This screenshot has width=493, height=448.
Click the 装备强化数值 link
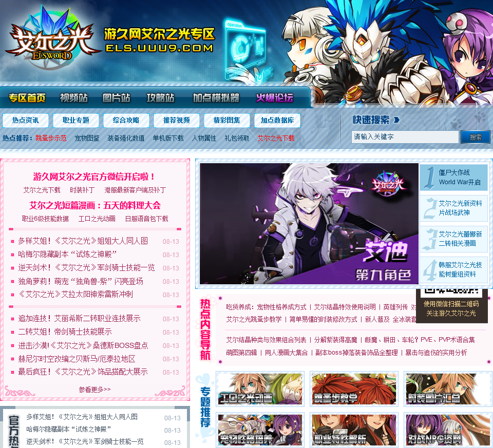click(x=126, y=138)
